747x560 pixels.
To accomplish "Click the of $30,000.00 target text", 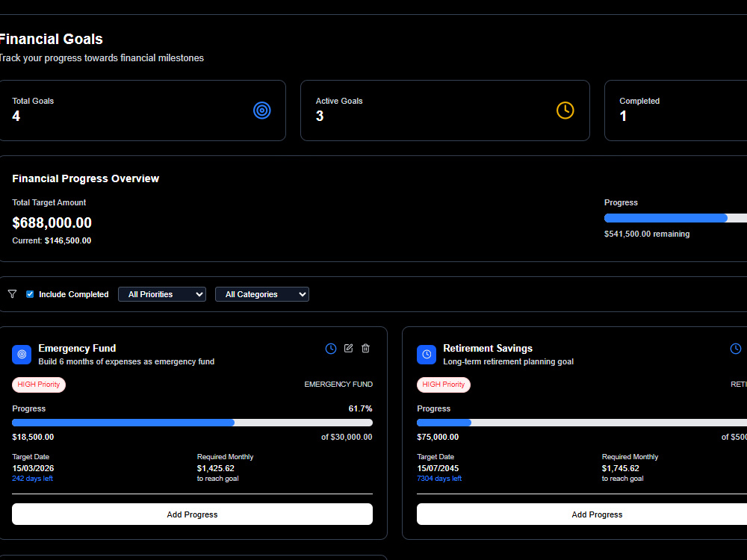I will tap(347, 437).
